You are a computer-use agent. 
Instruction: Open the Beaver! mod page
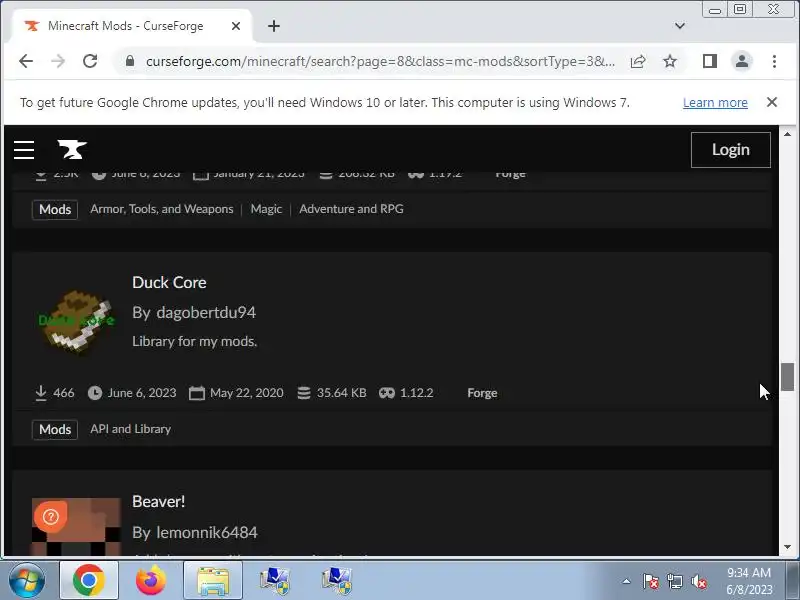159,502
